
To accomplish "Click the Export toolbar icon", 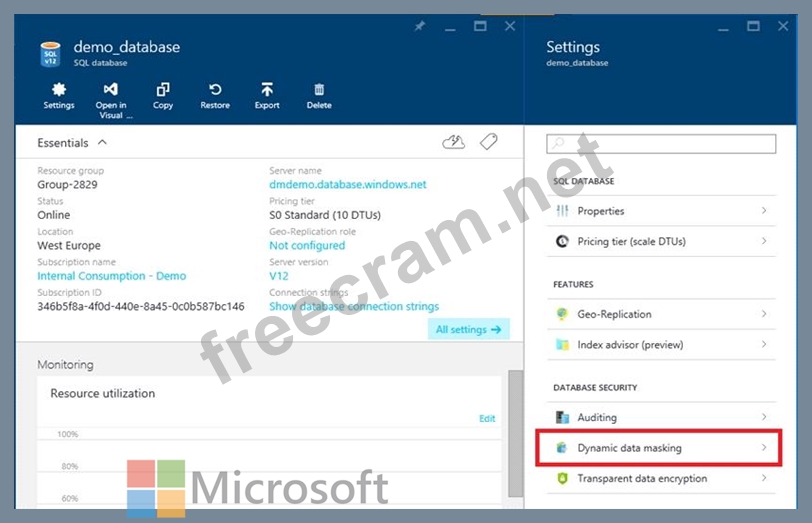I will [267, 90].
